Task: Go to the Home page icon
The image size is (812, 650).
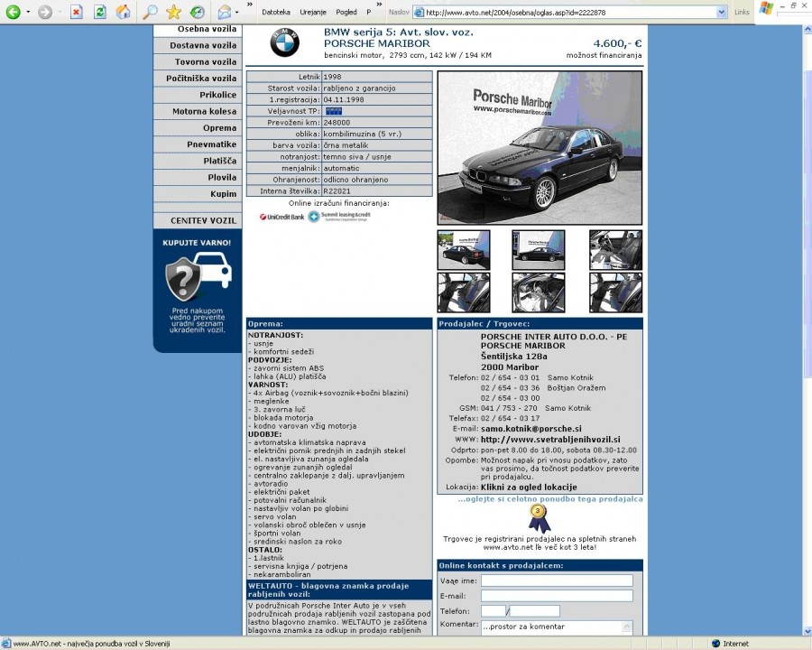Action: click(x=123, y=12)
